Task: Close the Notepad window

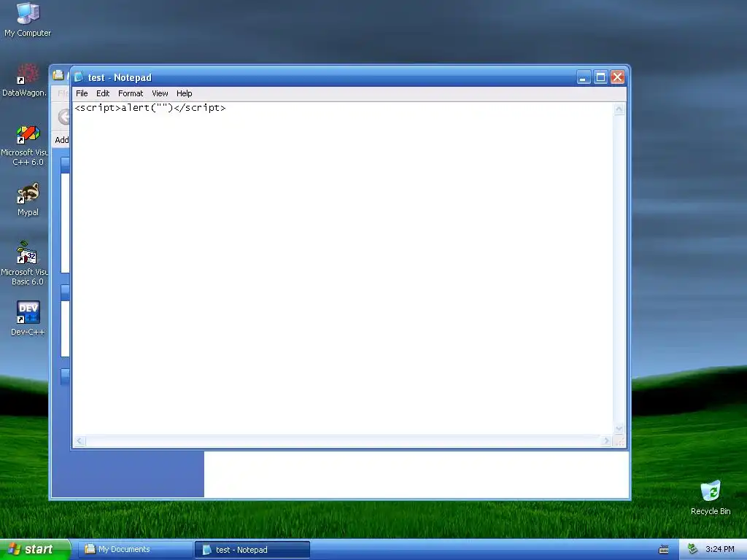Action: [x=618, y=77]
